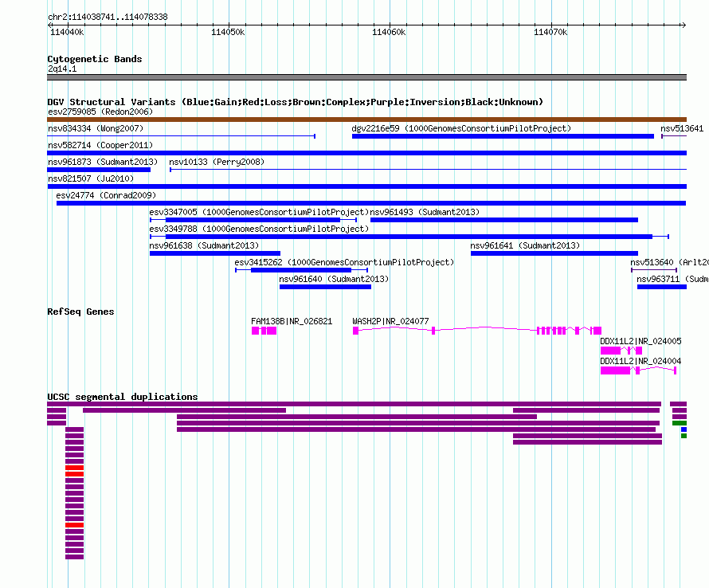Click the nsv834334 (Wong2007) variant label
The image size is (709, 588).
96,128
